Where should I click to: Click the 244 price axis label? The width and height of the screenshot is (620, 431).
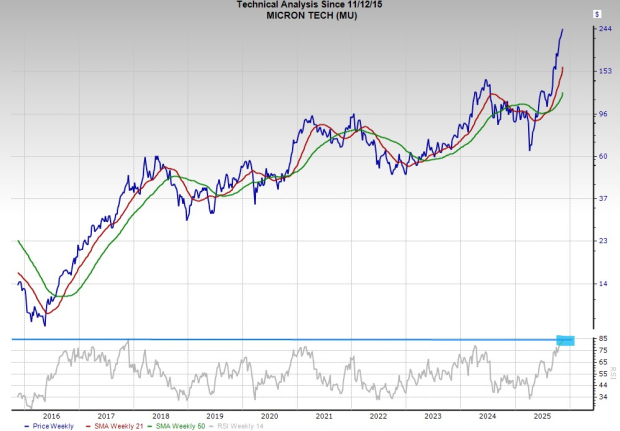click(x=605, y=29)
